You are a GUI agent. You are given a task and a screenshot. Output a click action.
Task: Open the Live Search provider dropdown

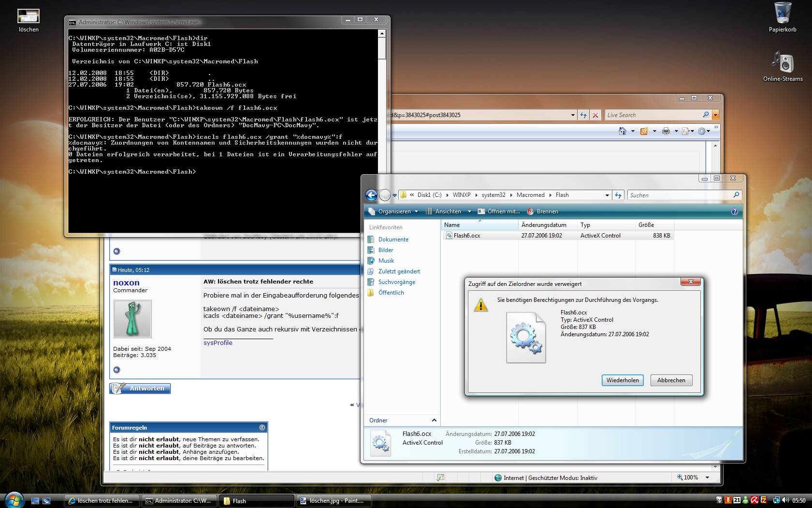coord(715,115)
